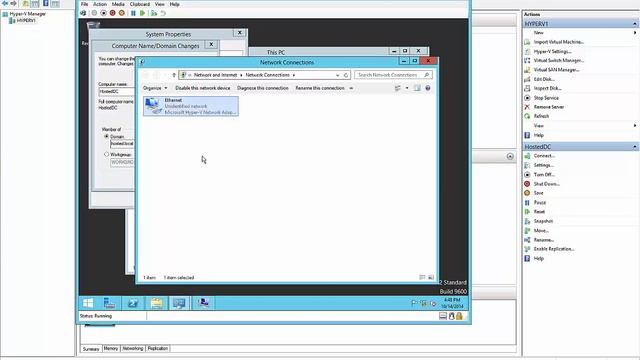This screenshot has width=640, height=360.
Task: Click the orange Save toolbar icon
Action: [122, 13]
